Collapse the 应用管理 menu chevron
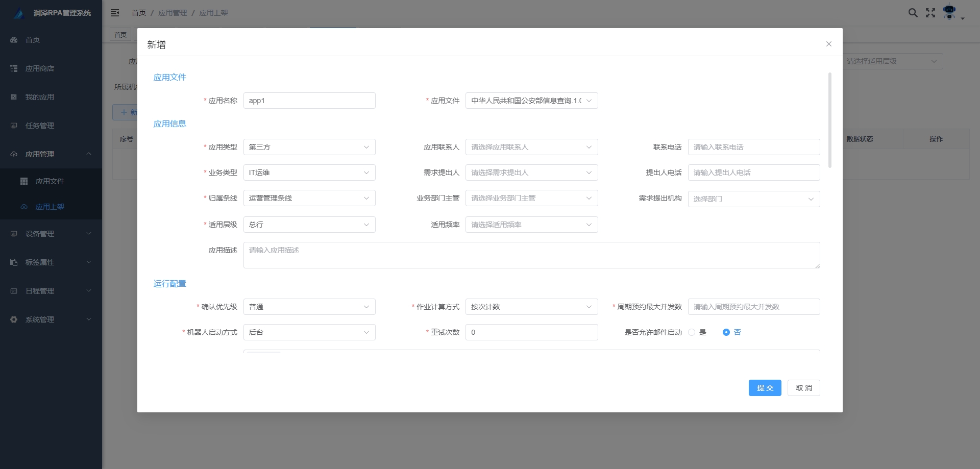The width and height of the screenshot is (980, 469). [89, 154]
